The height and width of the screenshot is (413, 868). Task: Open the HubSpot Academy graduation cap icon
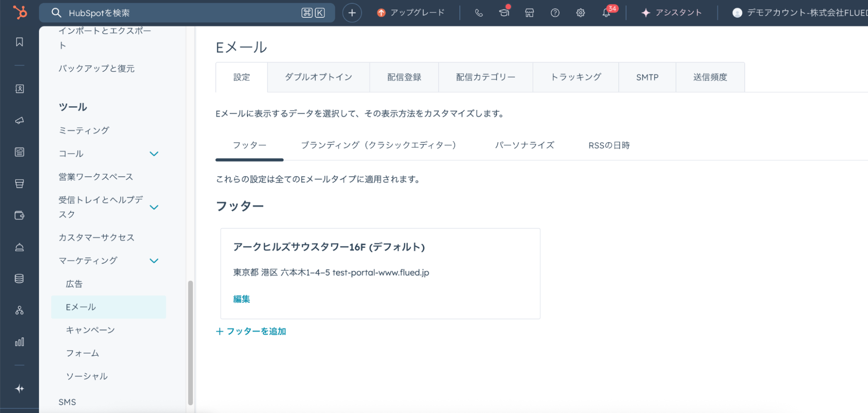pos(504,13)
